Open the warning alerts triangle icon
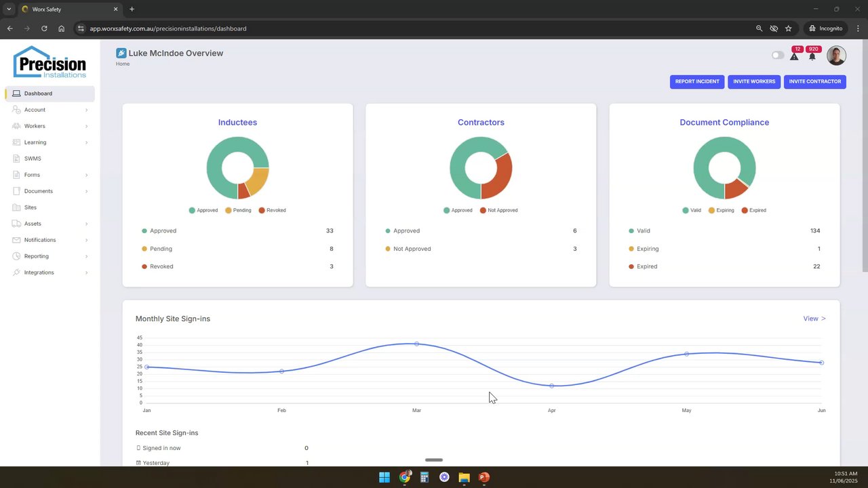Viewport: 868px width, 488px height. point(794,56)
